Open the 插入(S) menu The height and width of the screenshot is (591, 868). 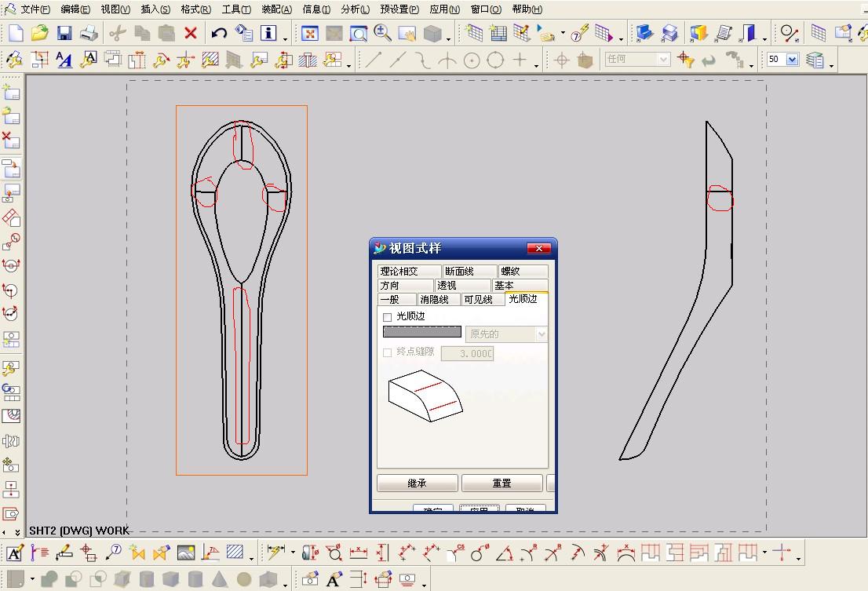click(155, 9)
